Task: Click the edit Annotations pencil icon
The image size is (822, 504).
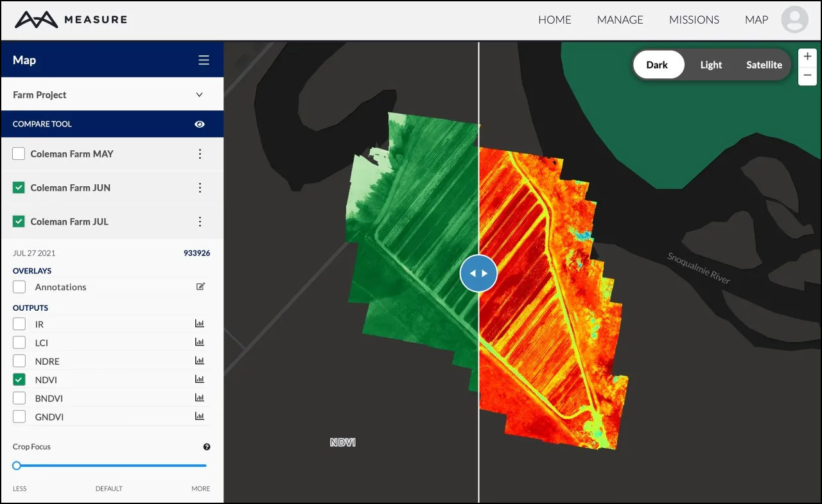Action: point(200,287)
